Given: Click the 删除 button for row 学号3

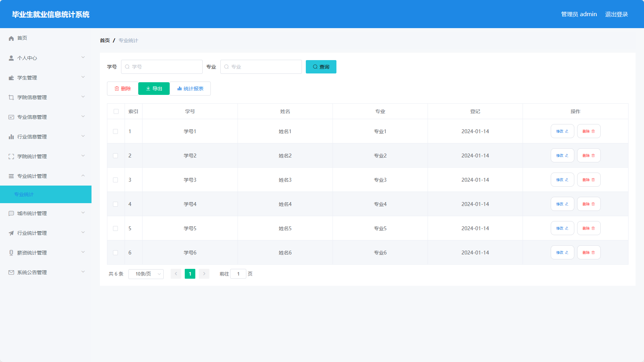Looking at the screenshot, I should pyautogui.click(x=589, y=180).
